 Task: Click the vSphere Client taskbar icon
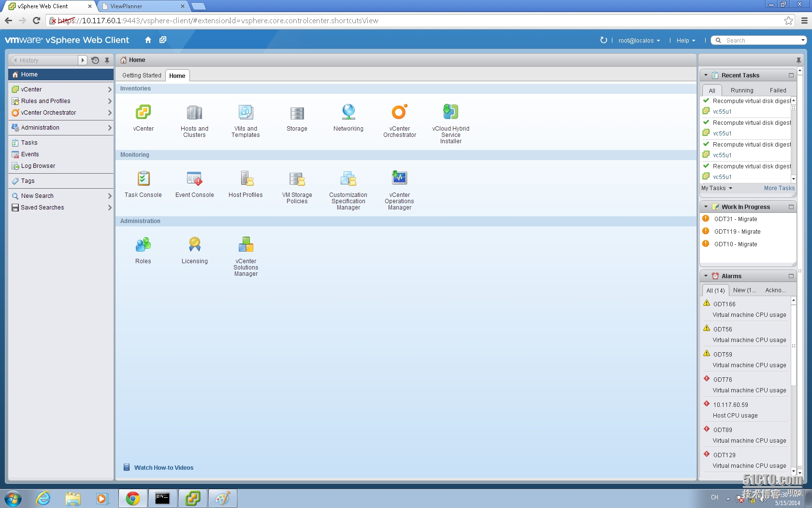(193, 498)
